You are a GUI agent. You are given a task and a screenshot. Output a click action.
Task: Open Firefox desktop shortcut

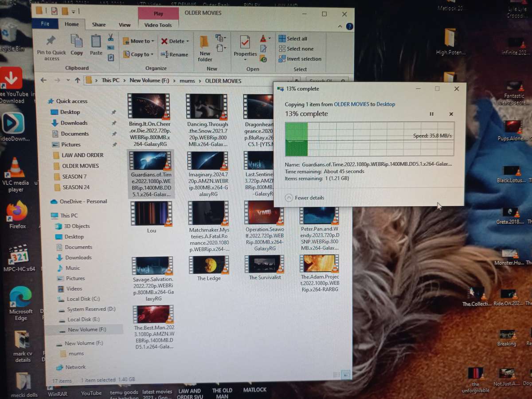17,211
